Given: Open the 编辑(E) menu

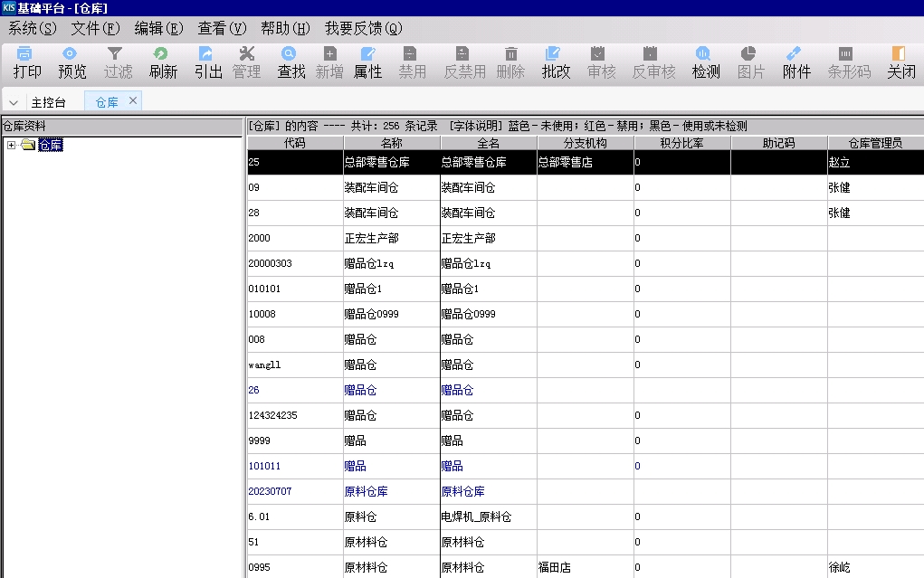Looking at the screenshot, I should (158, 28).
